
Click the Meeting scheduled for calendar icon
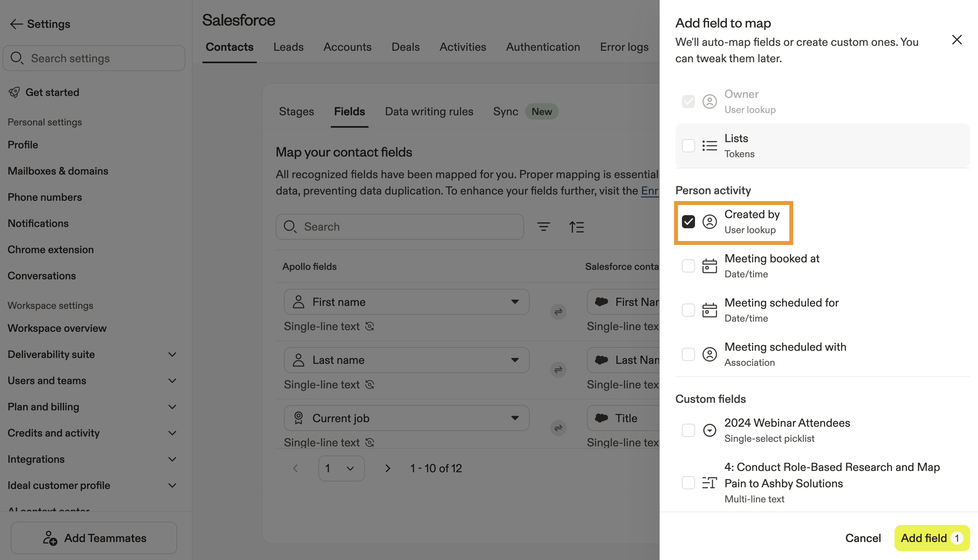709,310
